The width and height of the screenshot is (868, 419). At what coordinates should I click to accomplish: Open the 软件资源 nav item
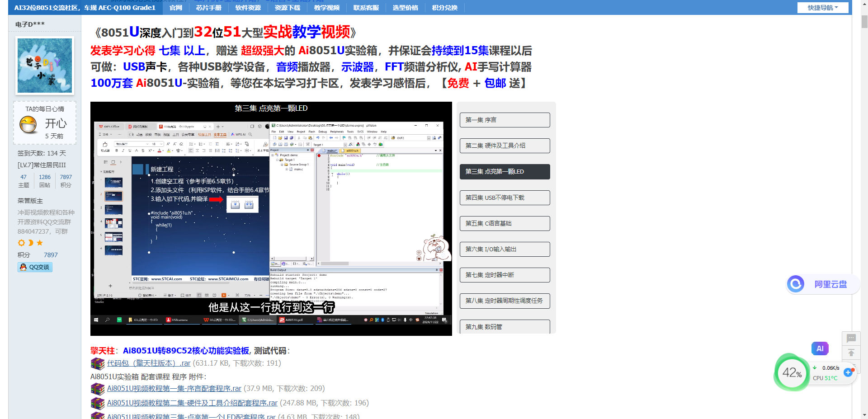248,8
